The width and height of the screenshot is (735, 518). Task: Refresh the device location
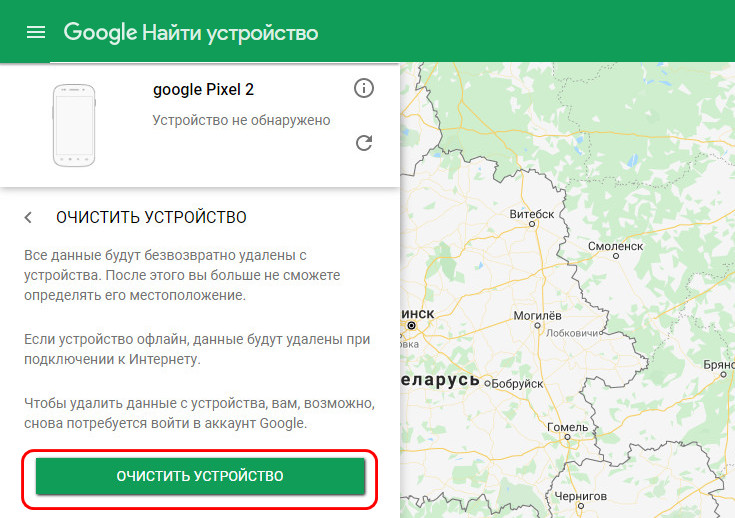coord(364,143)
